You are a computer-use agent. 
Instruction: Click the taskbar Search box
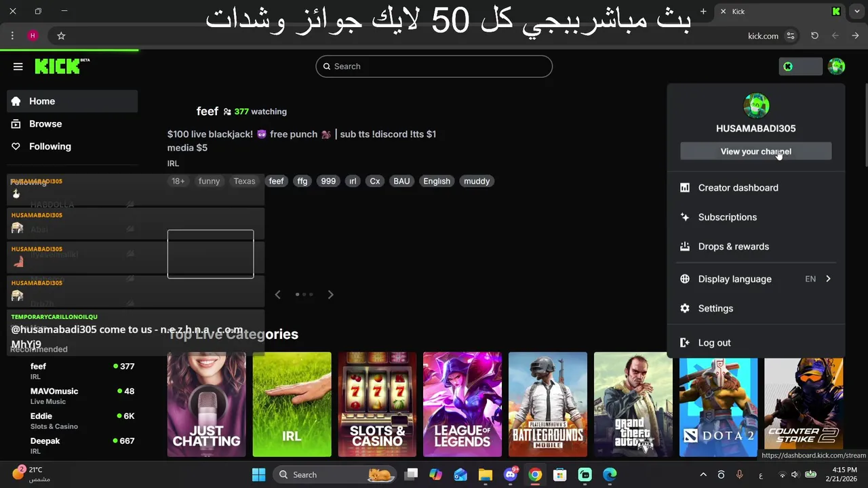coord(335,474)
